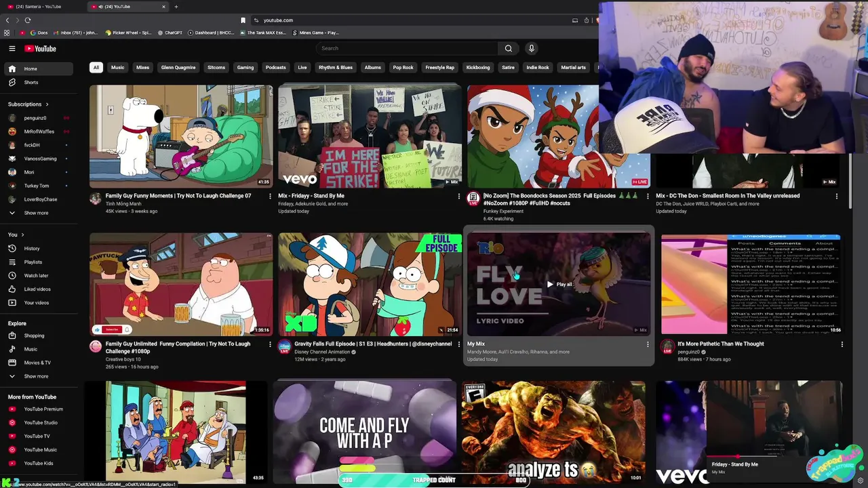The height and width of the screenshot is (488, 868).
Task: Open options for My Mix card
Action: click(x=648, y=344)
